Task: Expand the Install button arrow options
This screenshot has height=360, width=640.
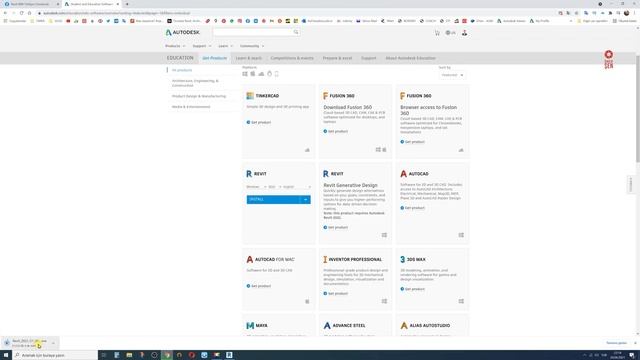Action: pos(305,200)
